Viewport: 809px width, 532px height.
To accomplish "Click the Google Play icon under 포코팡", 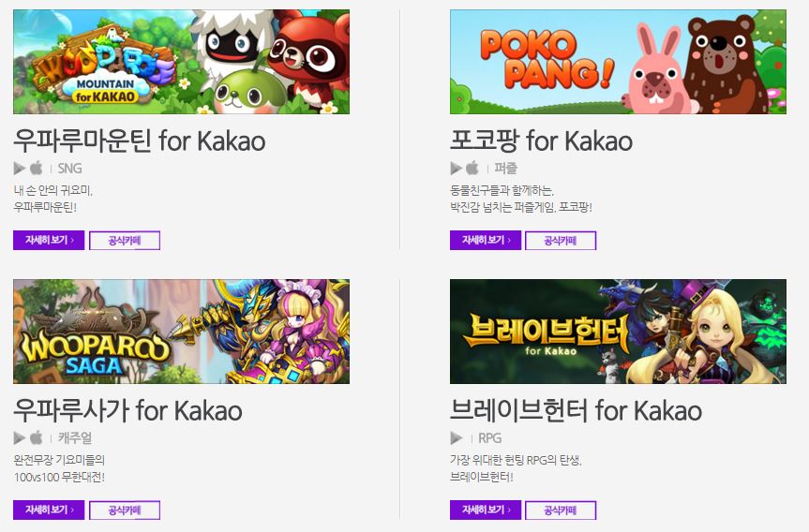I will coord(457,168).
